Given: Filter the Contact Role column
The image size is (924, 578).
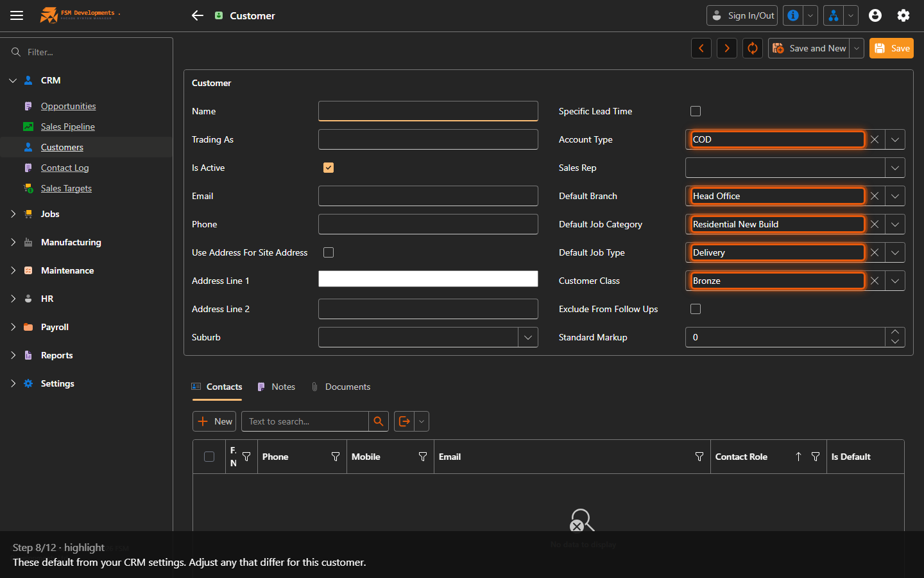Looking at the screenshot, I should click(816, 457).
